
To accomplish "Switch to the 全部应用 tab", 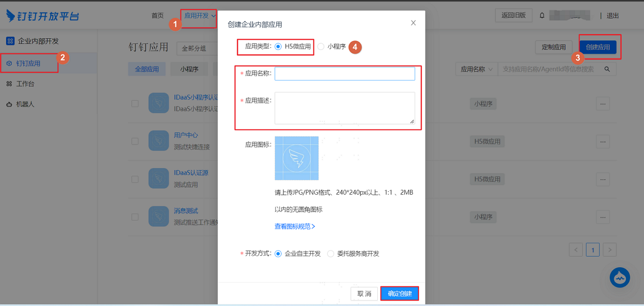I will point(147,69).
